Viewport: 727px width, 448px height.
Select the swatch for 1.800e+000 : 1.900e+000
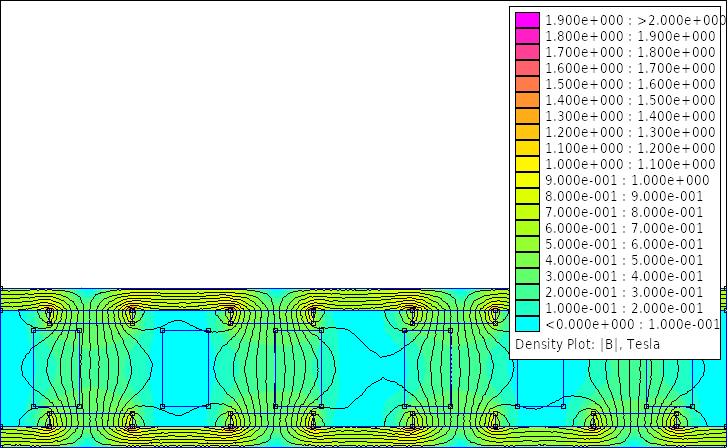[x=527, y=36]
